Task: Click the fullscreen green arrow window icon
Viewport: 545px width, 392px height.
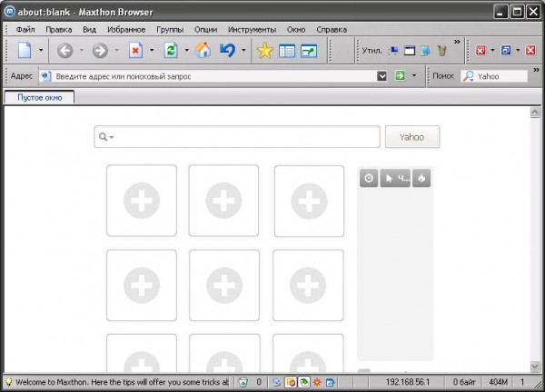Action: coord(309,51)
